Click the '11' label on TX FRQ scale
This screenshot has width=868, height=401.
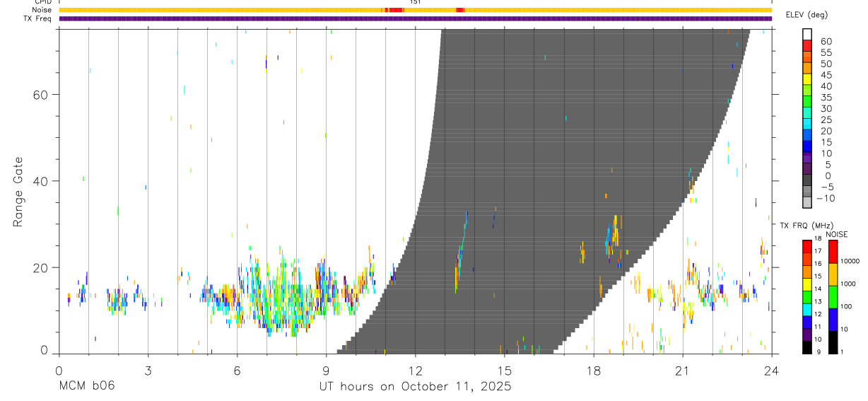pyautogui.click(x=817, y=327)
